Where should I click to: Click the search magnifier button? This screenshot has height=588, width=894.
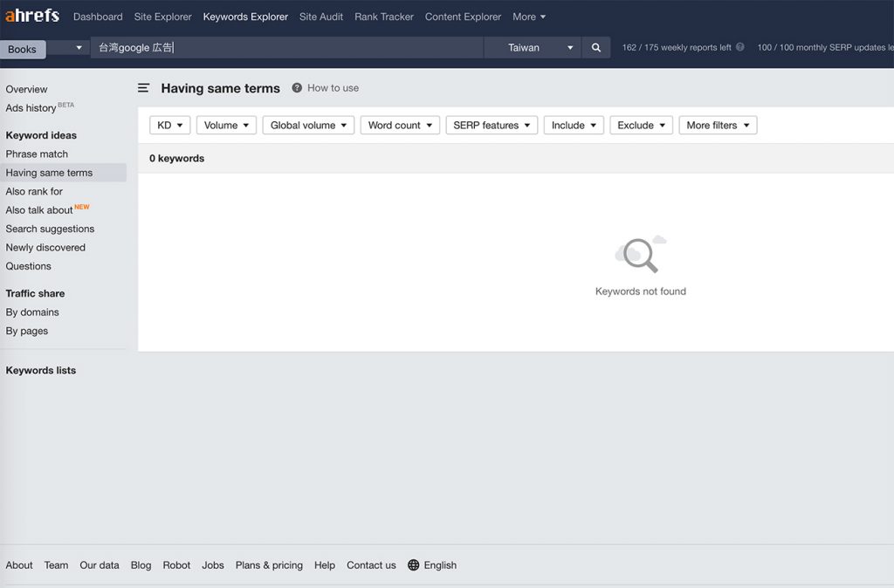[595, 48]
